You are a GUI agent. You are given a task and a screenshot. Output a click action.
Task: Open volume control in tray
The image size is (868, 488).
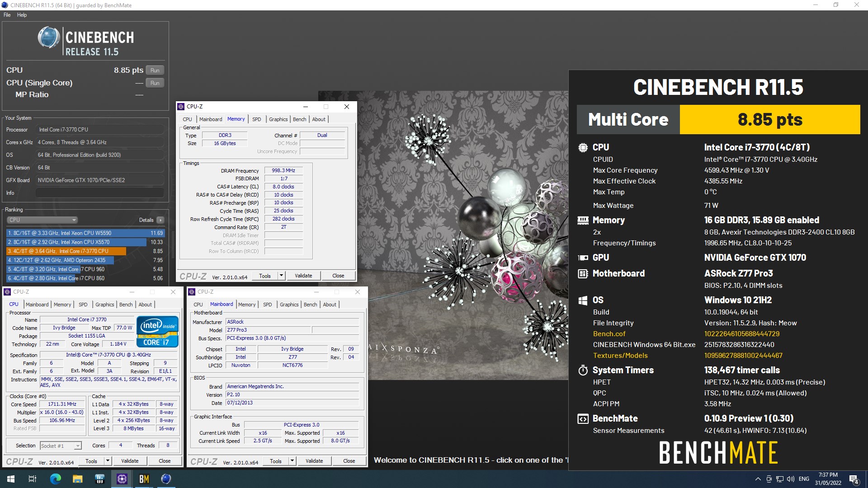[790, 479]
